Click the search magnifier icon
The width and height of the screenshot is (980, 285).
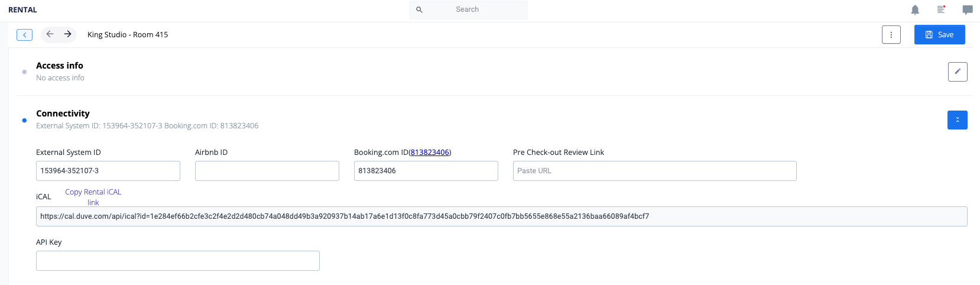pos(419,10)
